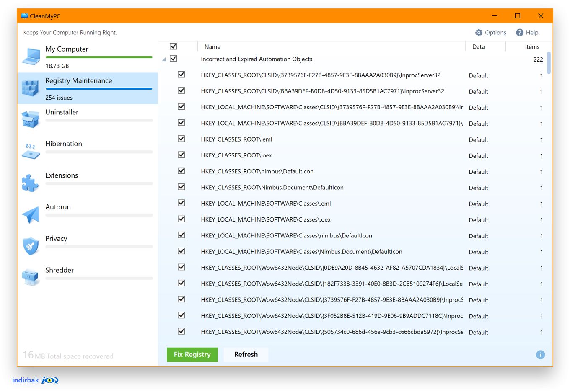Click the blue info icon
This screenshot has width=570, height=392.
coord(541,355)
